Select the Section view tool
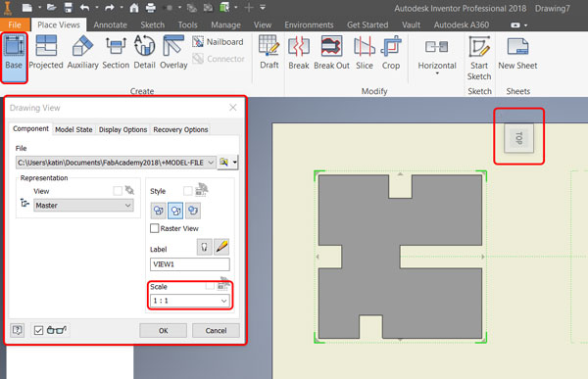 click(116, 53)
